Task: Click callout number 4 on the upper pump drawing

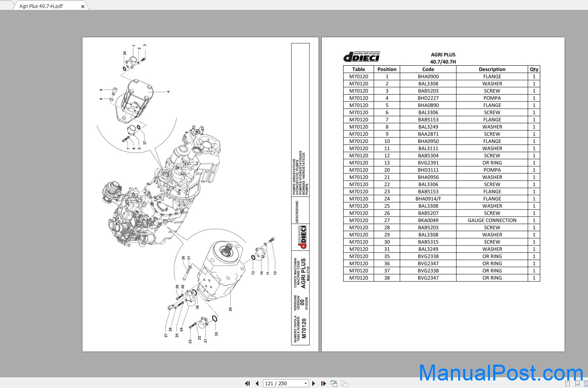Action: [x=168, y=92]
